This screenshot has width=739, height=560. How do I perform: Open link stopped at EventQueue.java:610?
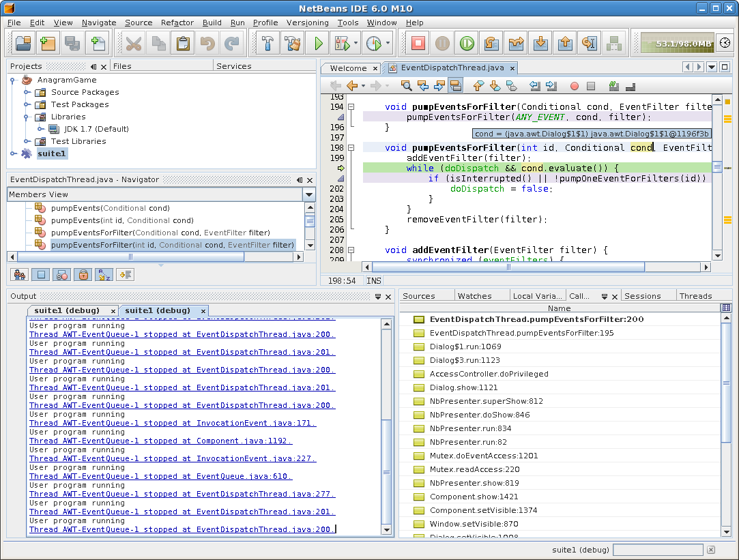point(161,477)
